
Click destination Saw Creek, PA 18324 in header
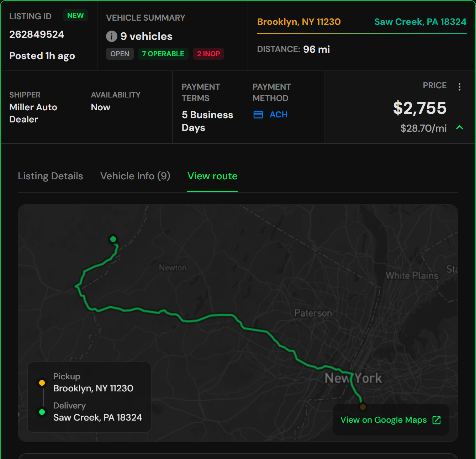(x=421, y=22)
